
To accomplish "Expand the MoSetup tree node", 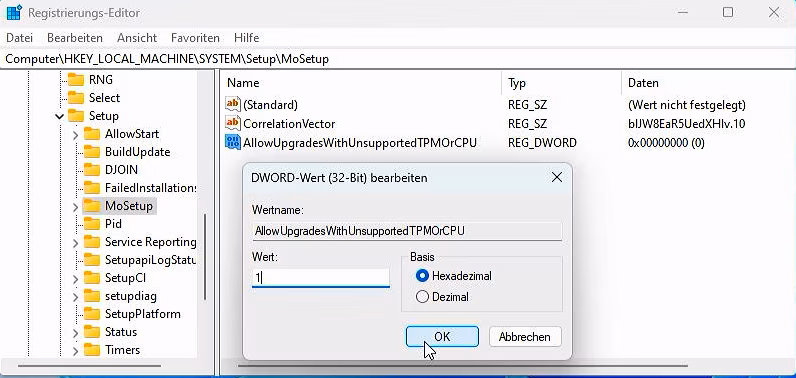I will pos(75,207).
